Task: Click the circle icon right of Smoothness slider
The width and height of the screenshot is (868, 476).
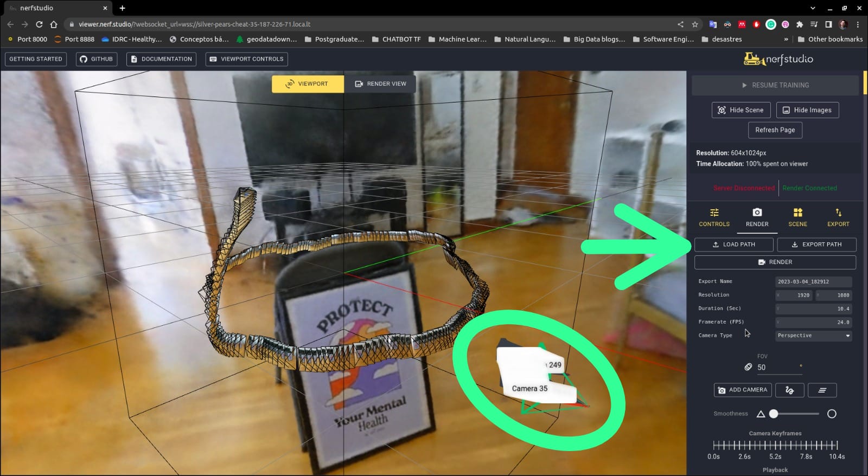Action: pyautogui.click(x=832, y=414)
